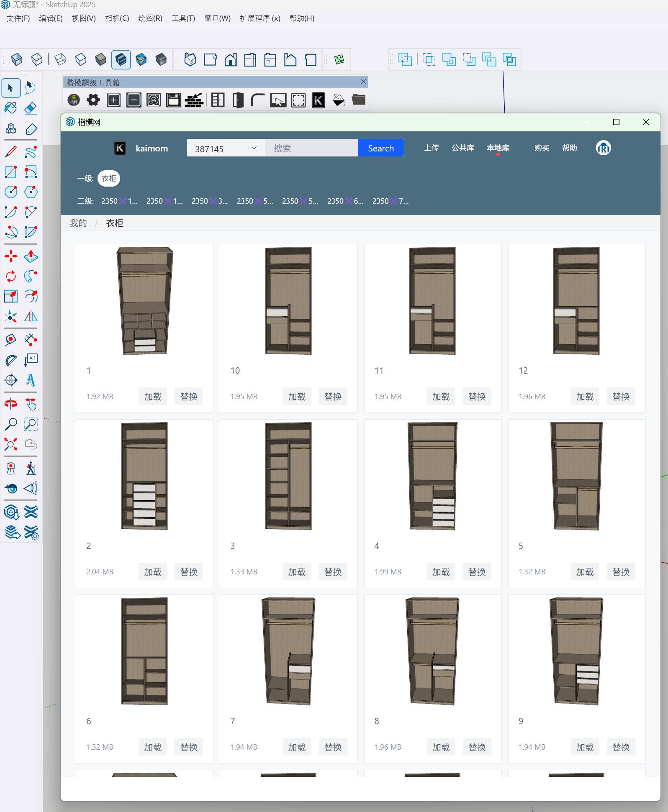Toggle the highlighted Shaded With Textures style
This screenshot has width=668, height=812.
pyautogui.click(x=121, y=59)
